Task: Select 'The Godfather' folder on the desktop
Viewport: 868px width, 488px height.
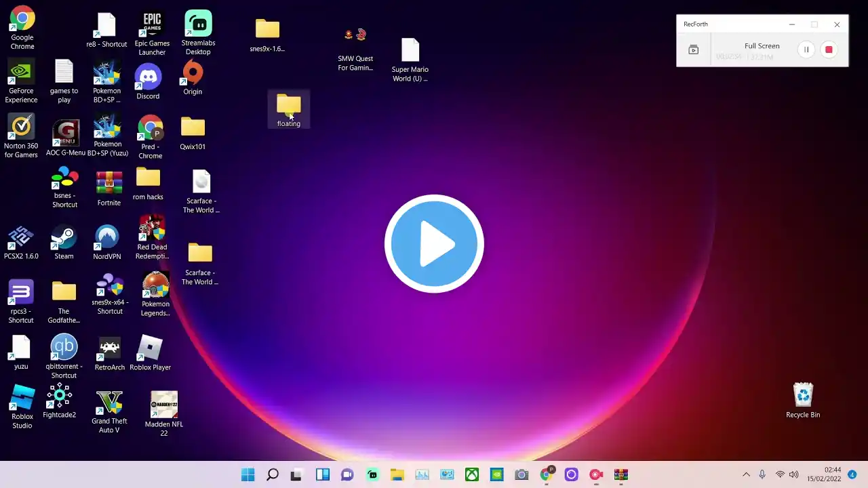Action: pos(64,302)
